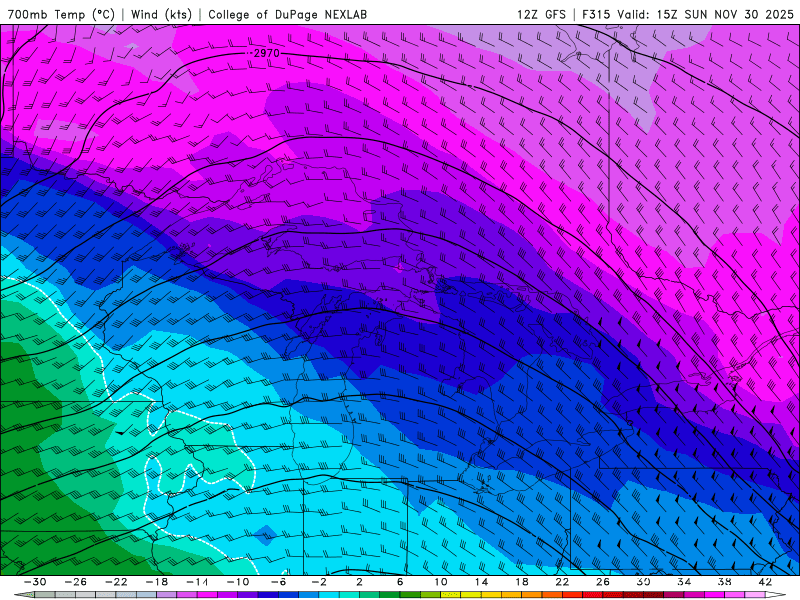Click the 14 legend value

(481, 582)
